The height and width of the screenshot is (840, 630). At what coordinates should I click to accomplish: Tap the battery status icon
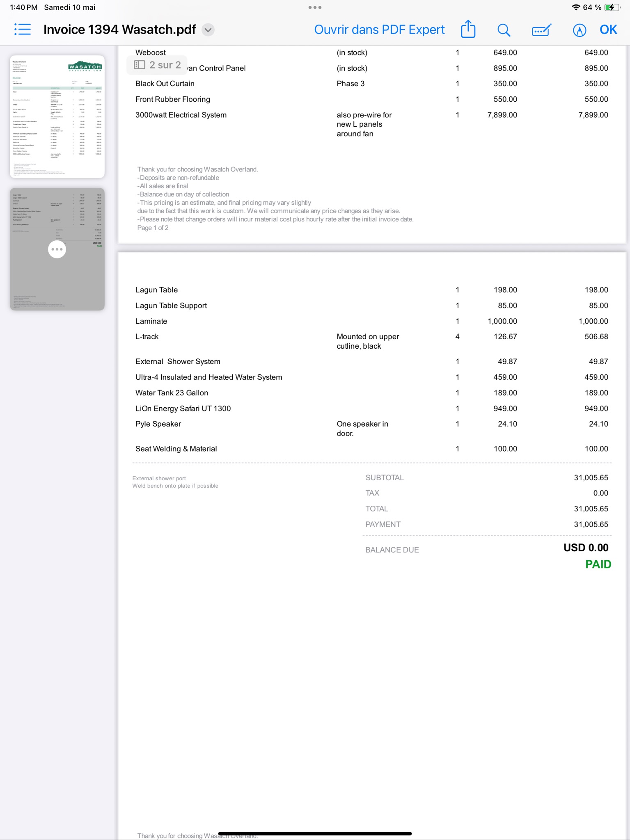coord(612,7)
